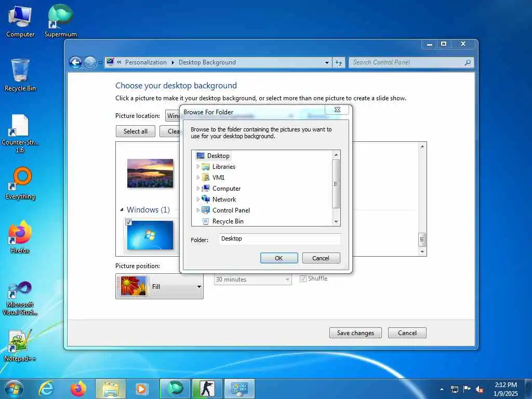Click the Show desktop strip beside the clock
This screenshot has width=532, height=399.
528,389
